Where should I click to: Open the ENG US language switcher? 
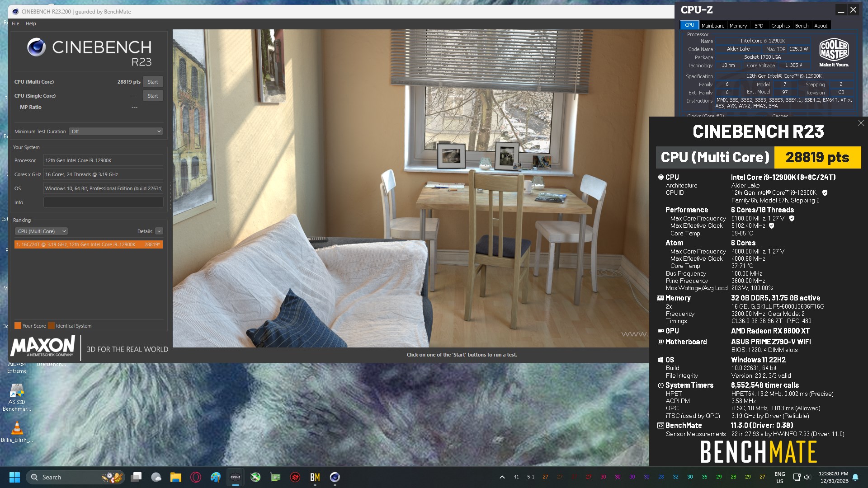780,477
